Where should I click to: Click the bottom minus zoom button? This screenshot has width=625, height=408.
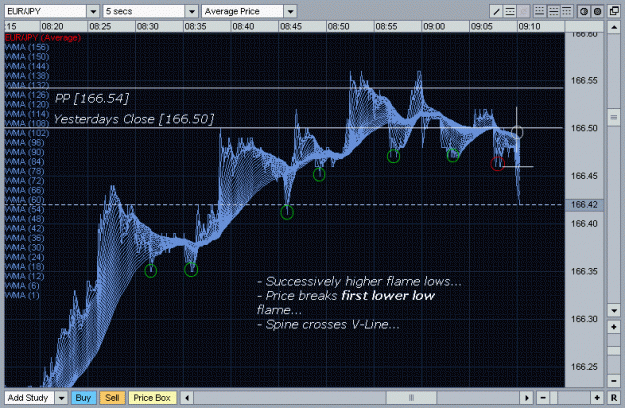click(x=543, y=398)
